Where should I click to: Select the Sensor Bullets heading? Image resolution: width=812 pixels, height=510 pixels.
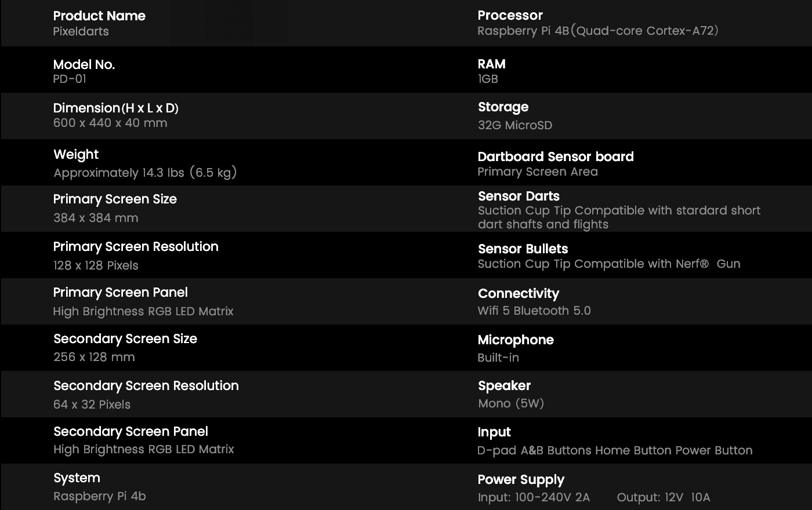click(523, 249)
